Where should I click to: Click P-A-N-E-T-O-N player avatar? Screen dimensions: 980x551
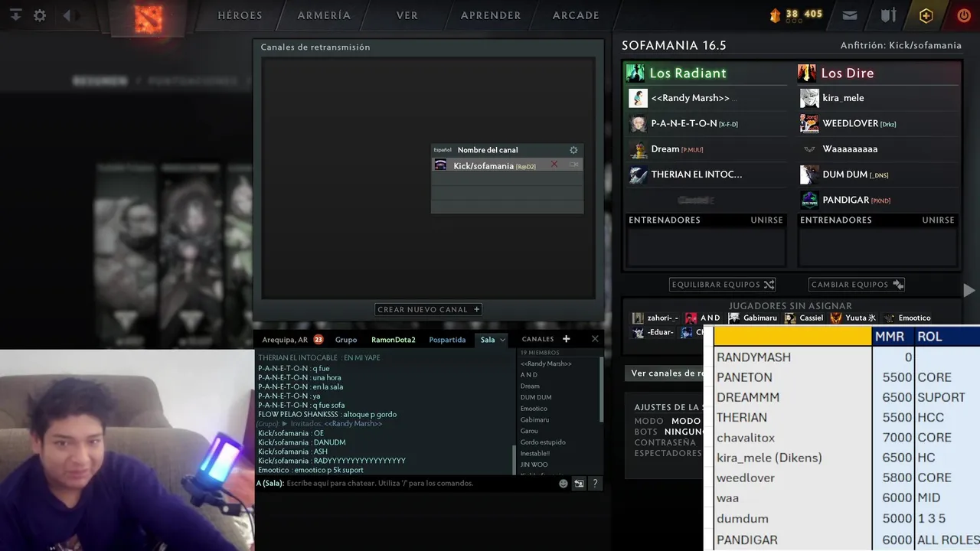point(638,123)
